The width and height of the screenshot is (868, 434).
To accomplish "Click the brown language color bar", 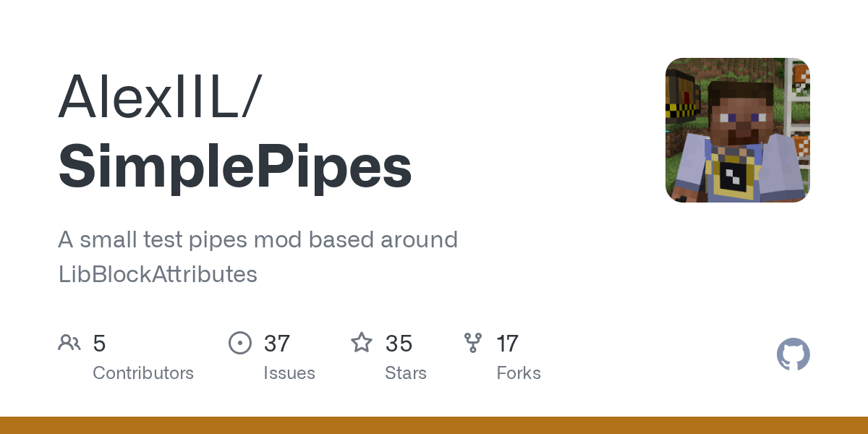I will coord(434,425).
